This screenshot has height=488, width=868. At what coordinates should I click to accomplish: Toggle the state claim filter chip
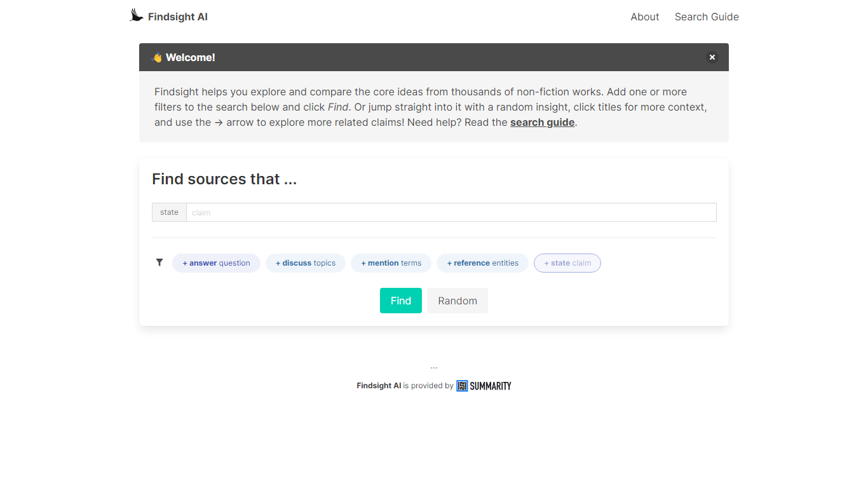[x=567, y=263]
